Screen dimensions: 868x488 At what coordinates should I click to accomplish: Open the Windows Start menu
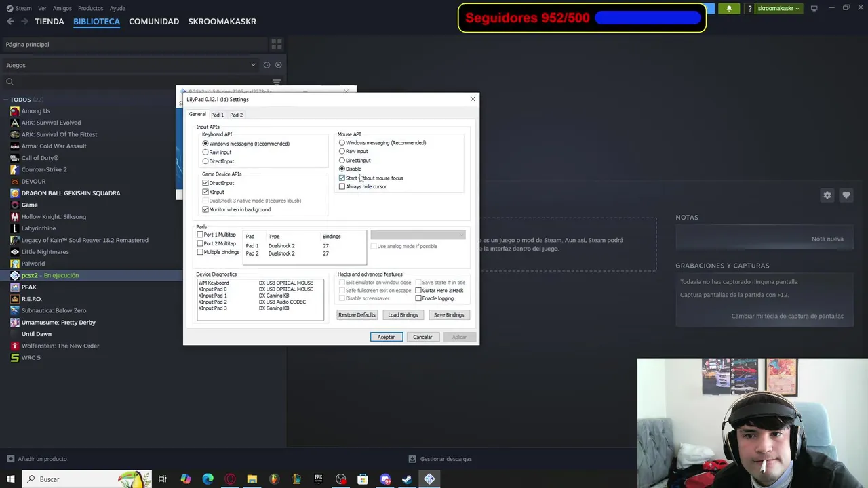[x=10, y=479]
